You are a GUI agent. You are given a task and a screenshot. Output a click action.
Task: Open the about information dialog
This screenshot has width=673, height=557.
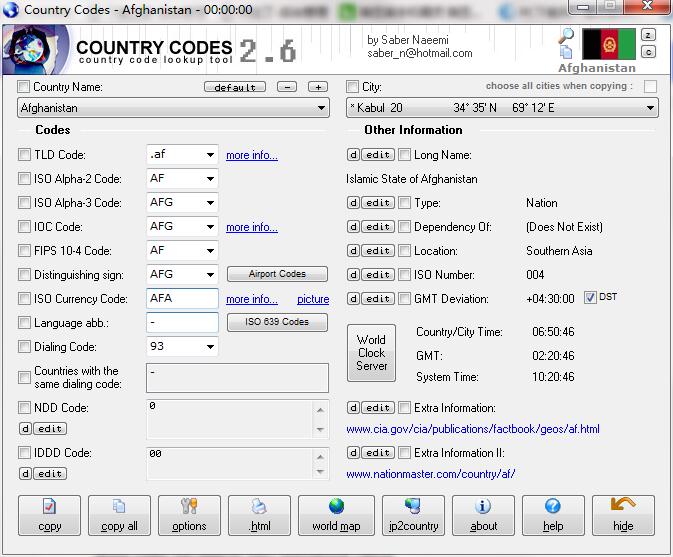tap(483, 515)
